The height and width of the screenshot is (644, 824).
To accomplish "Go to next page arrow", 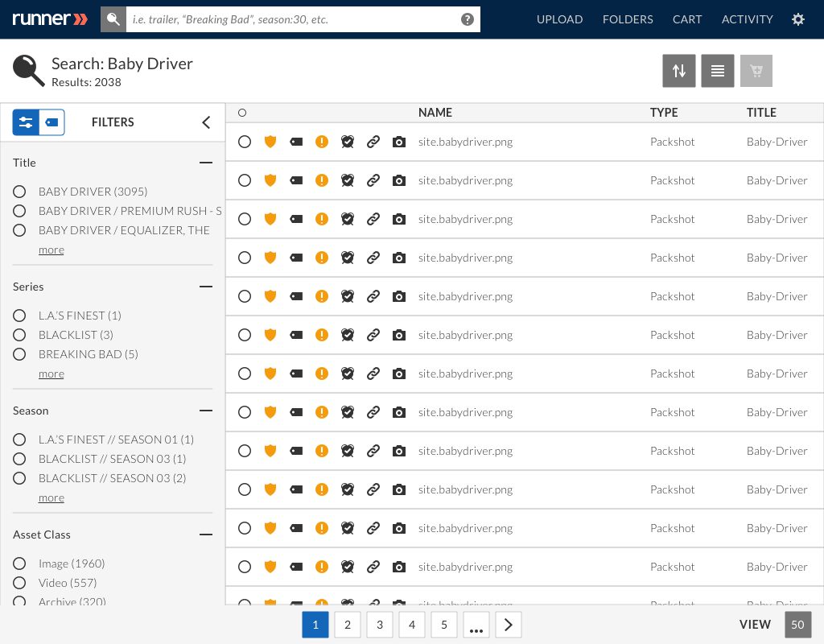I will pos(509,625).
